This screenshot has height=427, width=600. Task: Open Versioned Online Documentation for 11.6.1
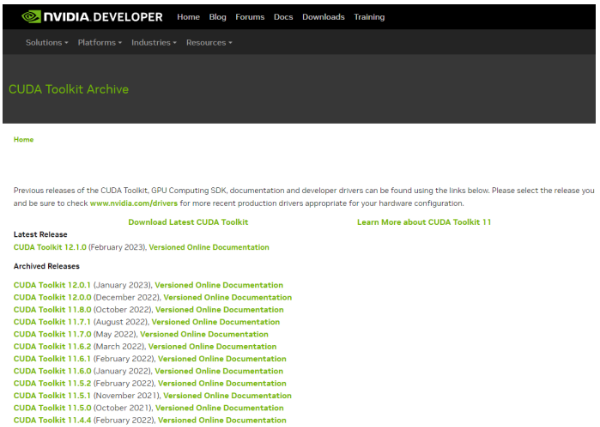[222, 359]
